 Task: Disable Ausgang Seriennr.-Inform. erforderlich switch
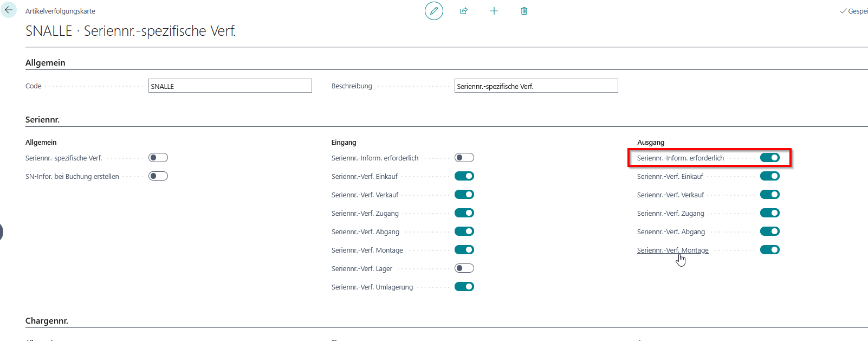769,158
